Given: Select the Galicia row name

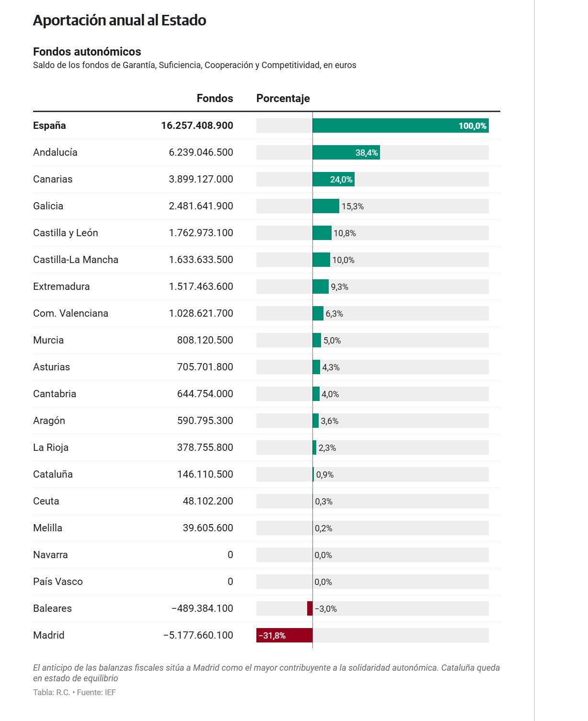Looking at the screenshot, I should pos(48,206).
